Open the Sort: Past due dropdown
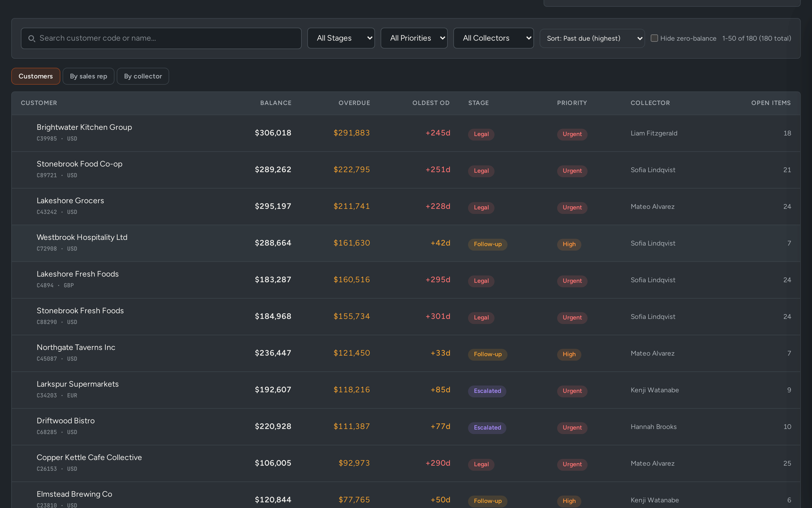 (592, 38)
